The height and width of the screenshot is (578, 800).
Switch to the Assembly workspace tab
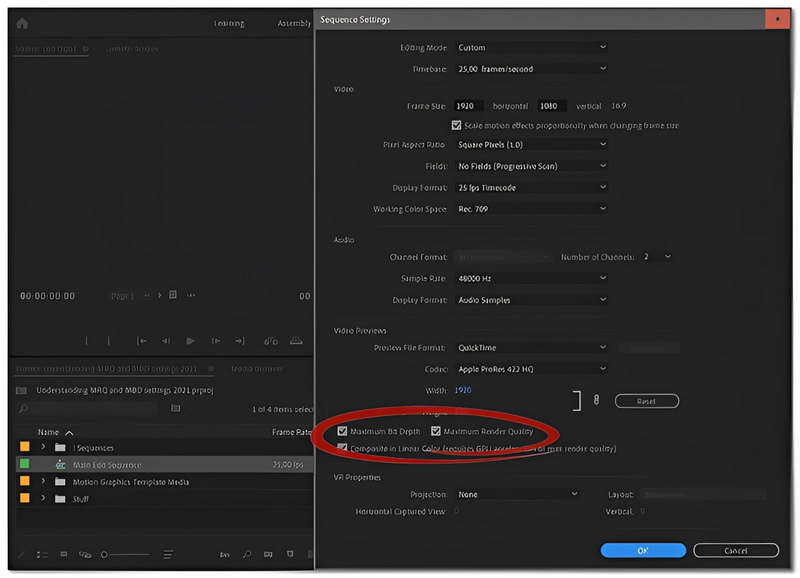pyautogui.click(x=294, y=23)
